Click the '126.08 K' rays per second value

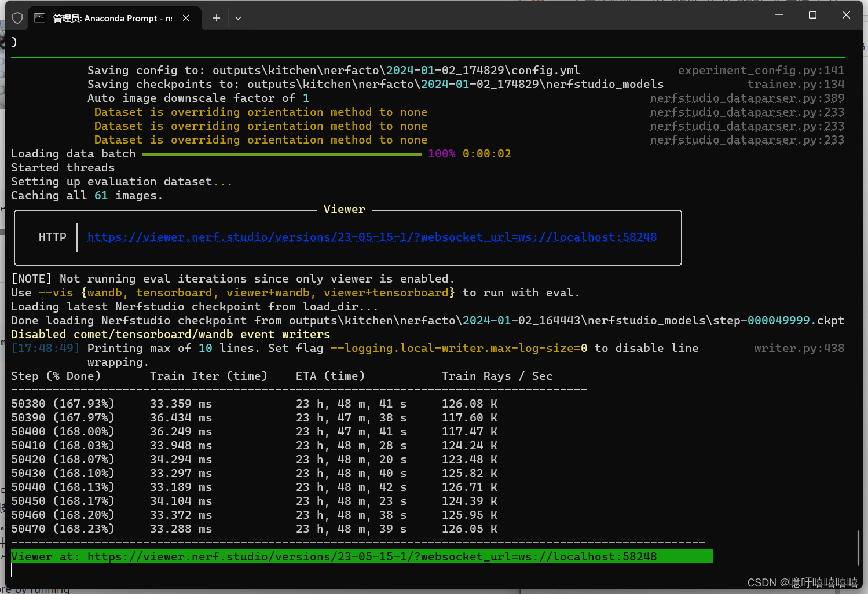tap(469, 404)
